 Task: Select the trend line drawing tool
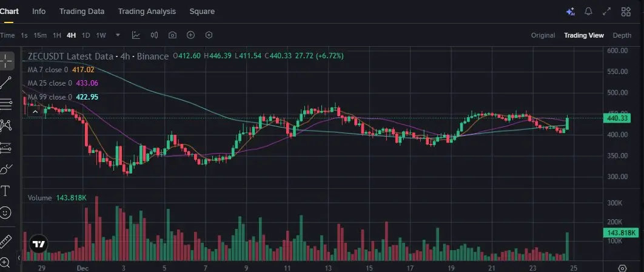coord(6,82)
